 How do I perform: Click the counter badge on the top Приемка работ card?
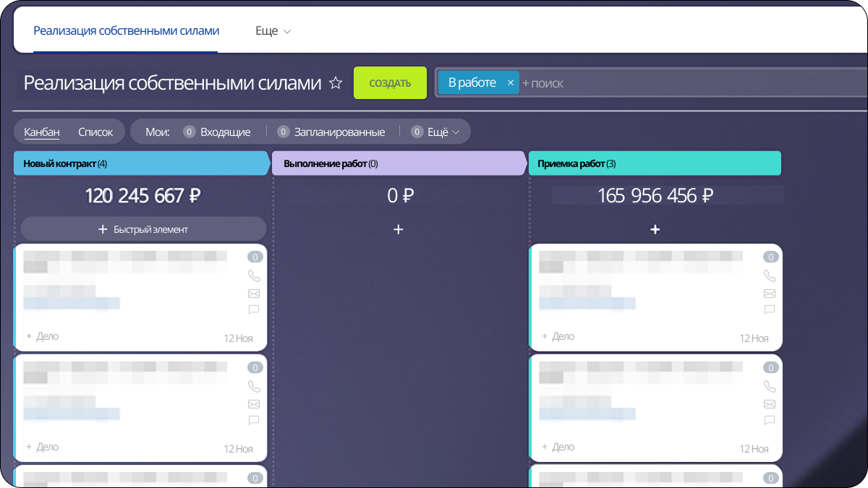(770, 256)
